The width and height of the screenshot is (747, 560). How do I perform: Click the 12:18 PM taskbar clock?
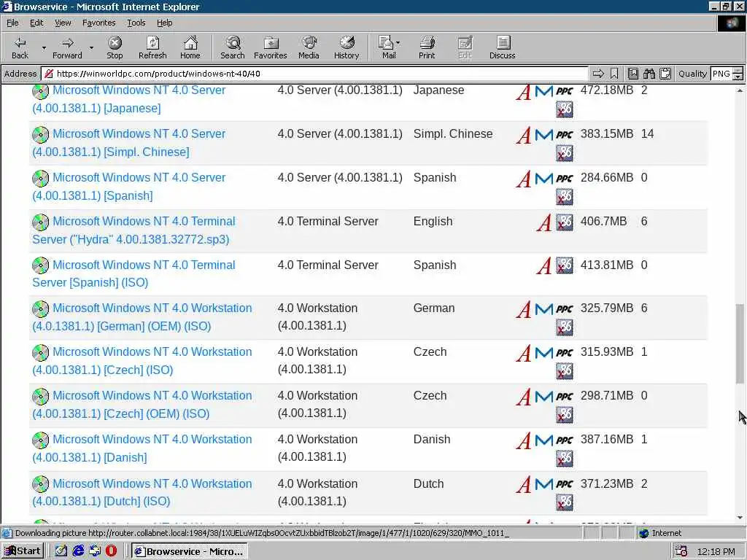(x=716, y=551)
